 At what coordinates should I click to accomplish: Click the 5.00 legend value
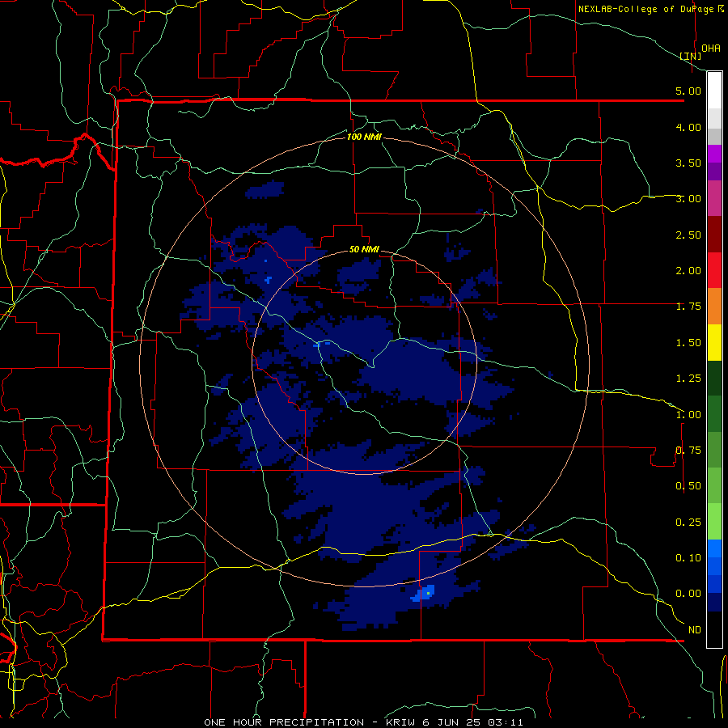(688, 91)
